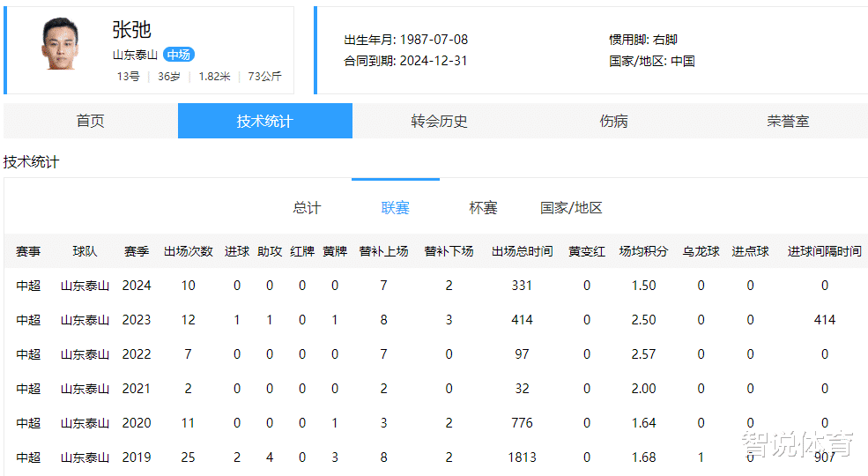This screenshot has width=868, height=476.
Task: Click the 中场 position badge
Action: coord(178,55)
